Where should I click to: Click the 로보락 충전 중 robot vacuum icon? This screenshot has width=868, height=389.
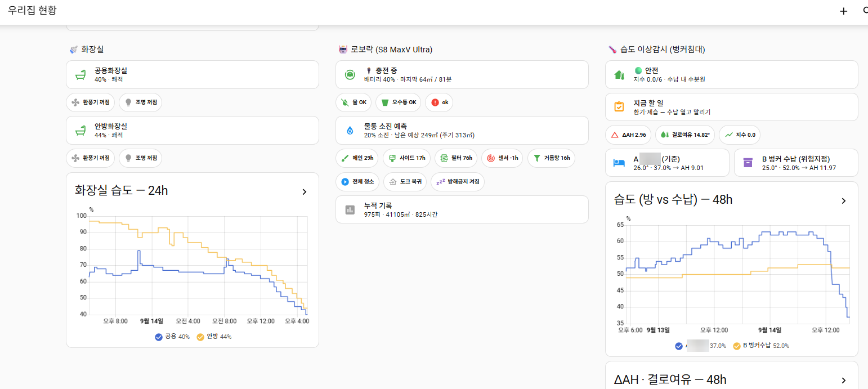(x=350, y=75)
